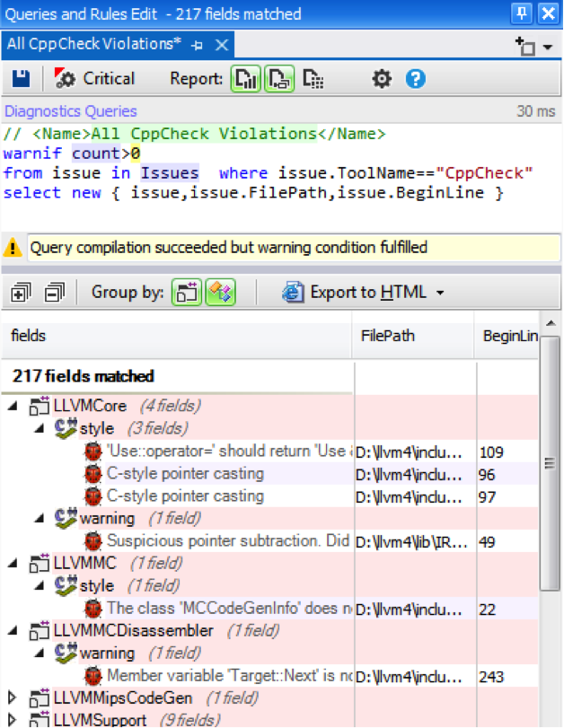
Task: Sort by the BeginLine column header
Action: point(507,336)
